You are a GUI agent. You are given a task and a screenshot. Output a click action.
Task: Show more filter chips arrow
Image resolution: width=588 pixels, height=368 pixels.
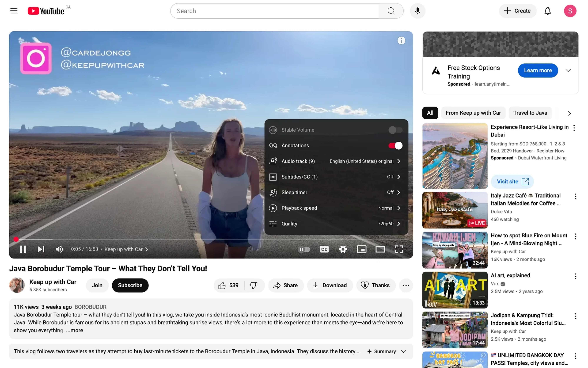tap(569, 113)
